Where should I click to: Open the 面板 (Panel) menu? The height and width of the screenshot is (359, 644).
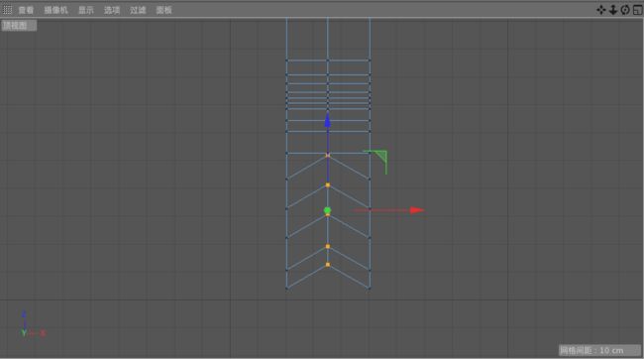(x=163, y=10)
